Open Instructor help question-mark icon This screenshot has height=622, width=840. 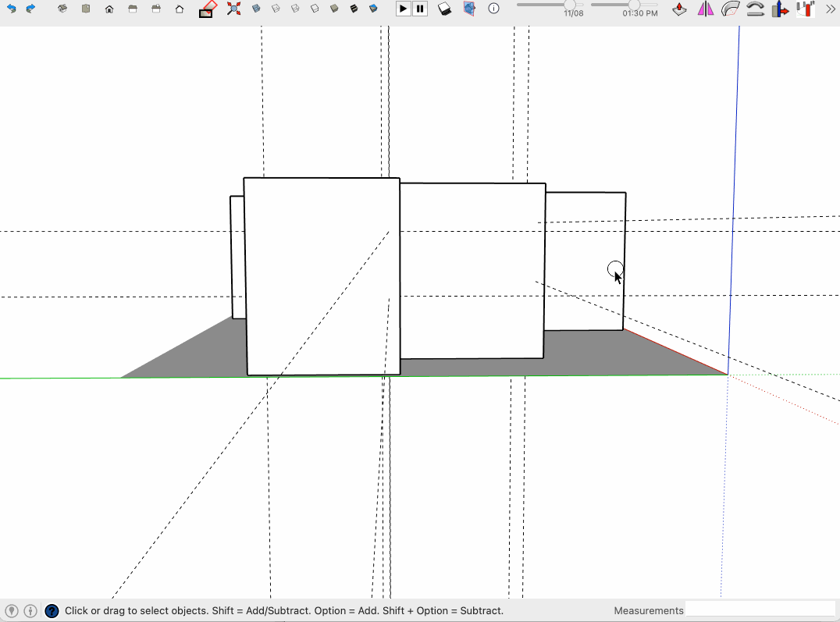click(52, 611)
